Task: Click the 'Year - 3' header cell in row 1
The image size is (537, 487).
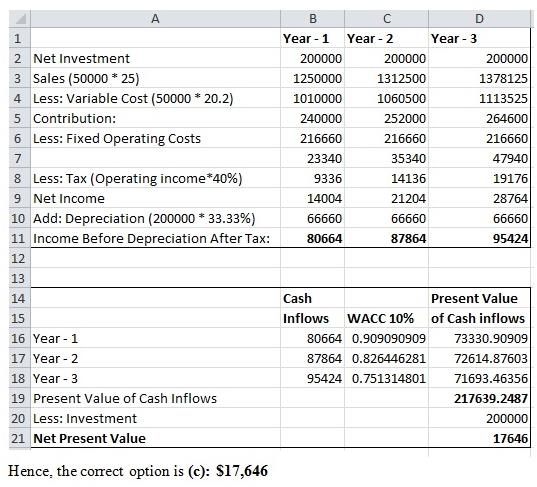Action: [x=479, y=38]
